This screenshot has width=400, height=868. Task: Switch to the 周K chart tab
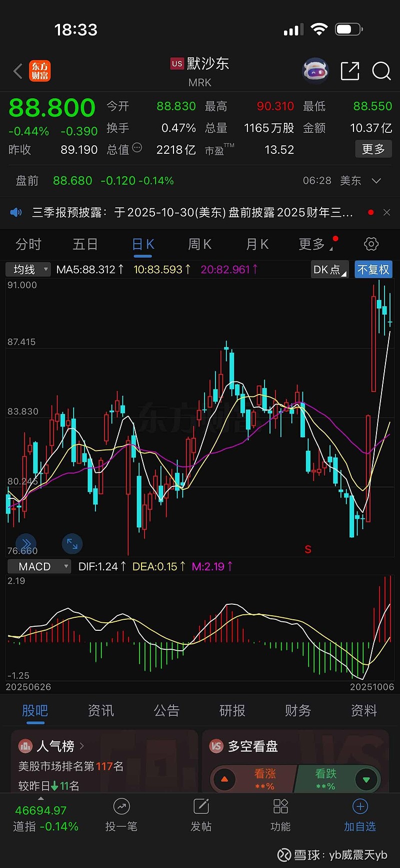click(200, 244)
